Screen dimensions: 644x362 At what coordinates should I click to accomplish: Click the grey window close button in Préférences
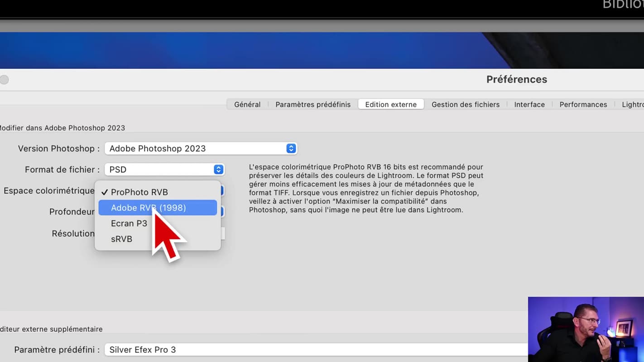pyautogui.click(x=4, y=80)
